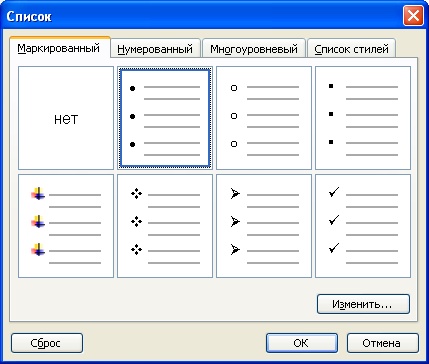Select the arrowhead bullet style

coord(264,226)
